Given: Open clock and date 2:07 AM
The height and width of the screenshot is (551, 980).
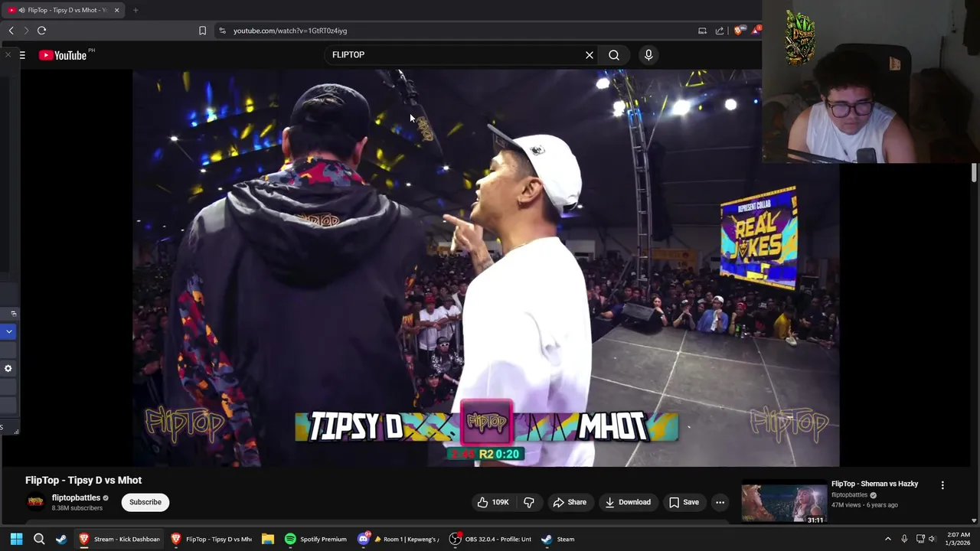Looking at the screenshot, I should (958, 539).
